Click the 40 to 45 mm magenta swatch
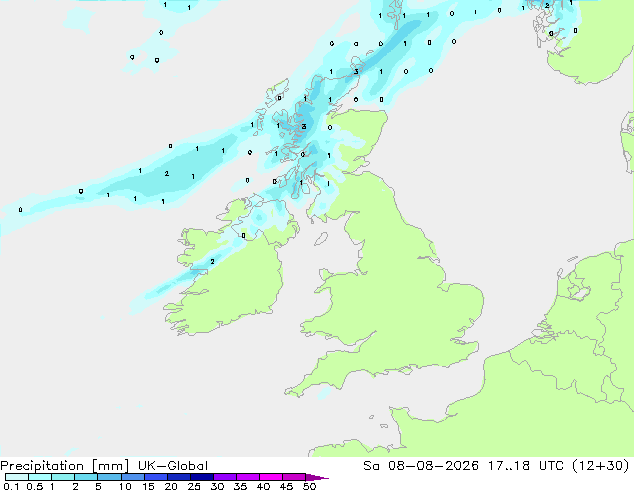This screenshot has width=634, height=490. [271, 477]
